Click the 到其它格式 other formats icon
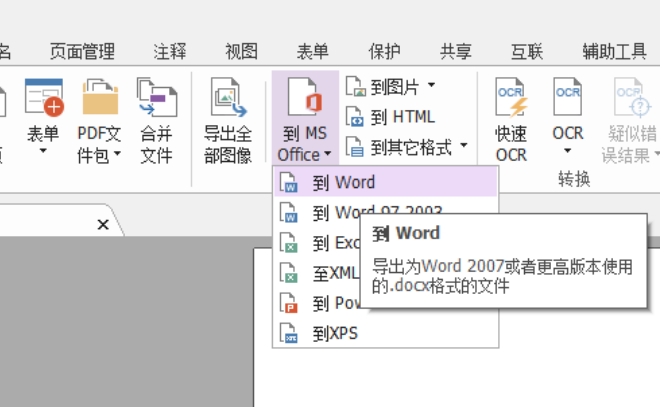Screen dimensions: 667x407 coord(355,147)
